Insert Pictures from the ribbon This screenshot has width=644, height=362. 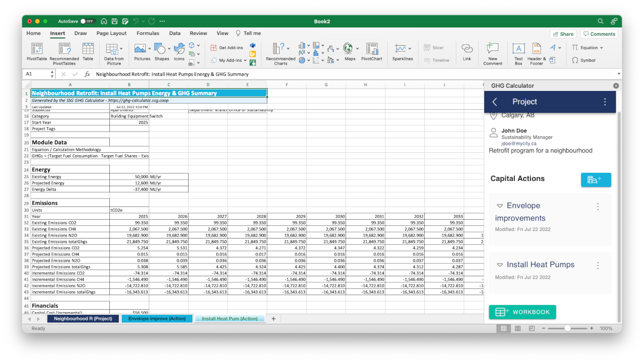[140, 48]
